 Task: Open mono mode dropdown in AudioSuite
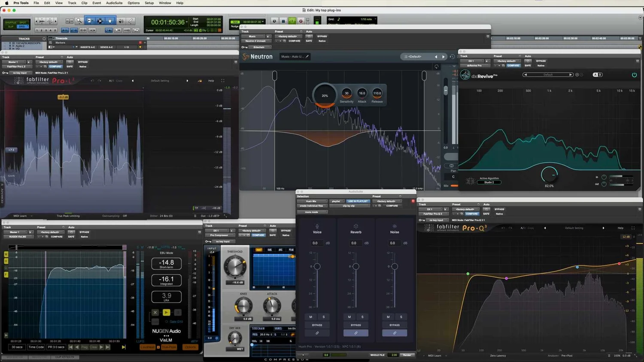click(x=312, y=212)
